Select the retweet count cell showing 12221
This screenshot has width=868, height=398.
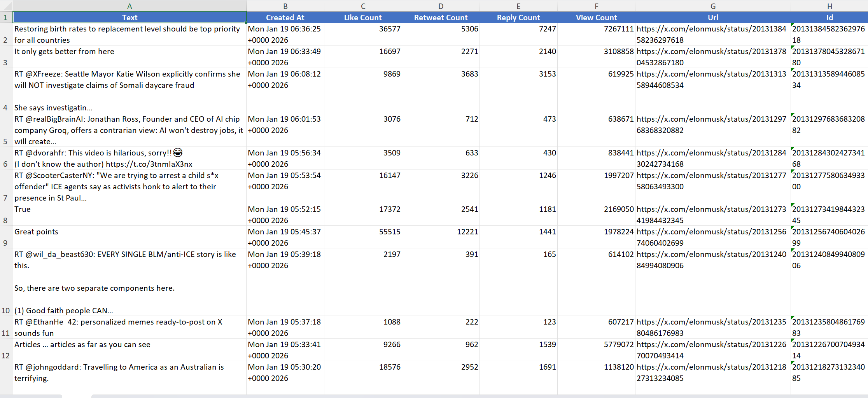point(441,237)
